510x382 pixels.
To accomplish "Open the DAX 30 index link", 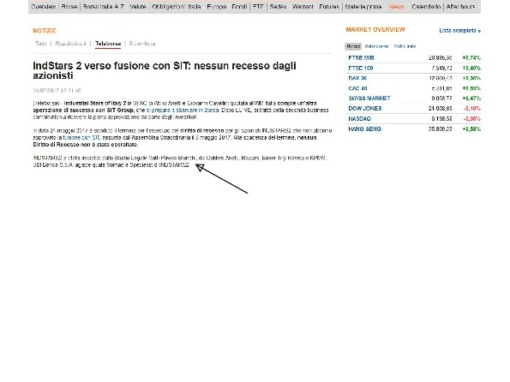I will [x=357, y=78].
